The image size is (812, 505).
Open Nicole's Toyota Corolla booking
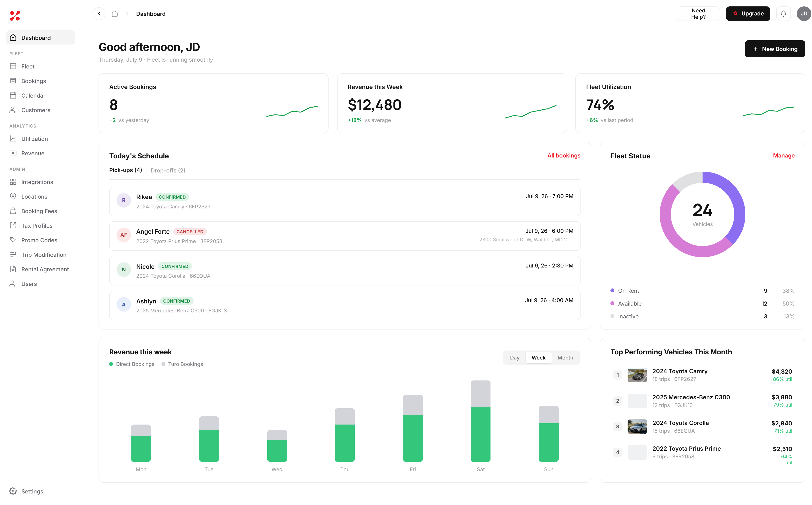tap(345, 271)
